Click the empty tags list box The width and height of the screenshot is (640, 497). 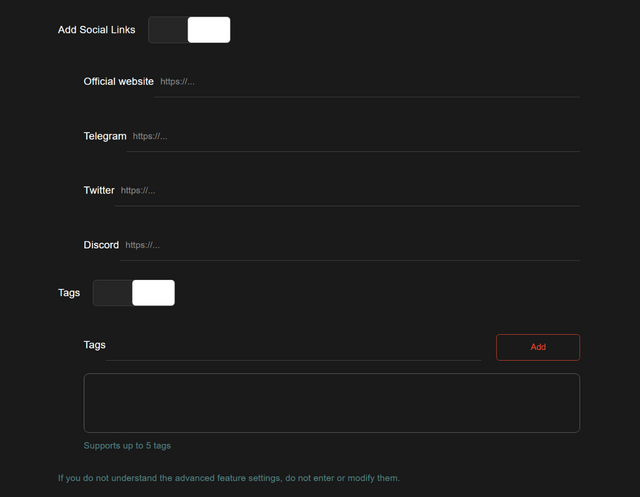pos(331,403)
